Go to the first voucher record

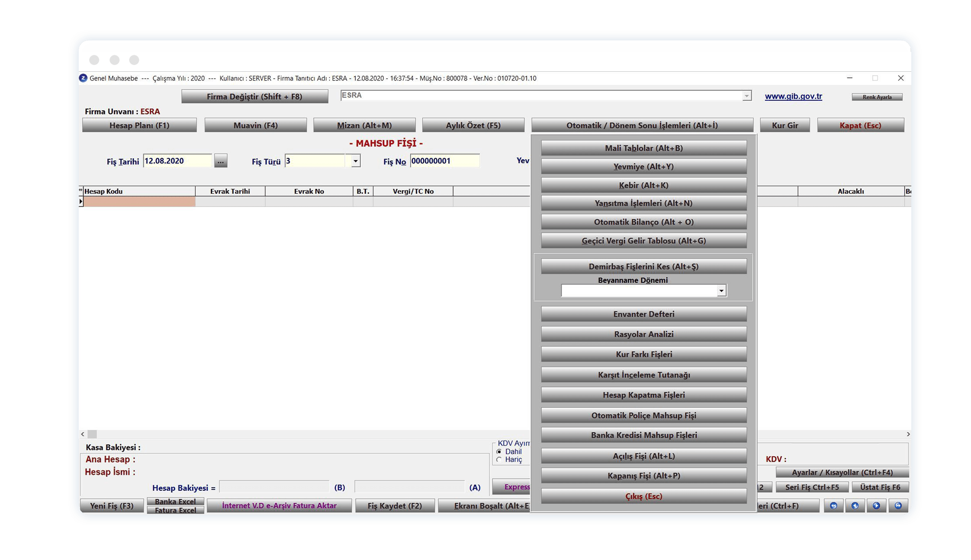point(833,505)
